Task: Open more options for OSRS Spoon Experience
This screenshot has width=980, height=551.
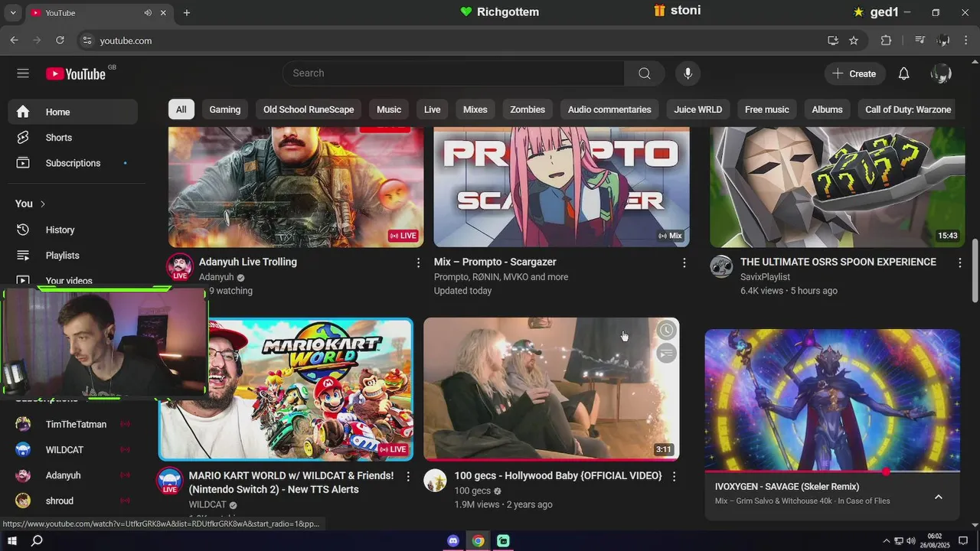Action: (960, 262)
